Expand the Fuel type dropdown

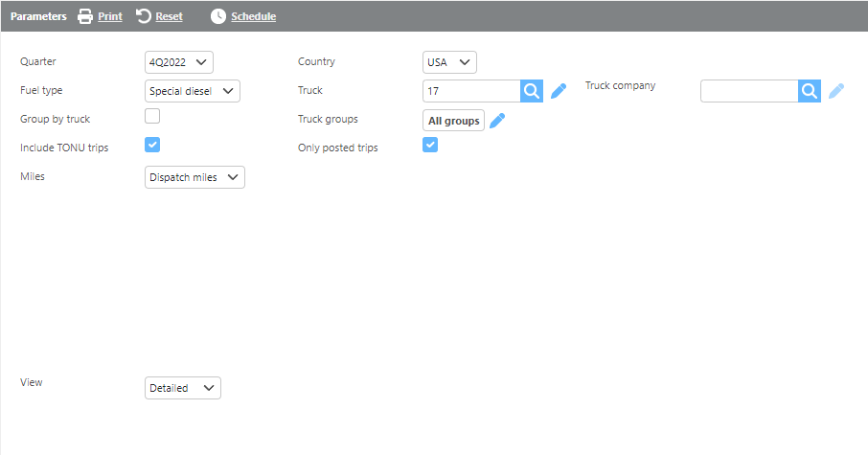(x=192, y=91)
